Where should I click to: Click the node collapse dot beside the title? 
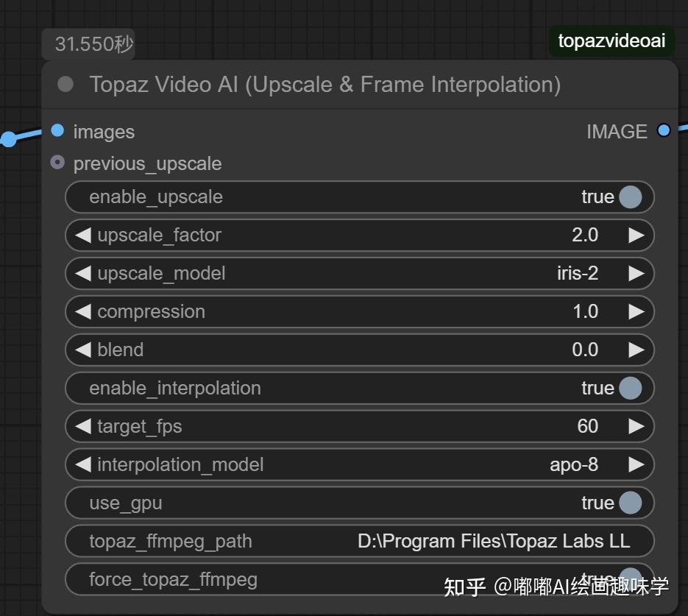click(x=65, y=84)
